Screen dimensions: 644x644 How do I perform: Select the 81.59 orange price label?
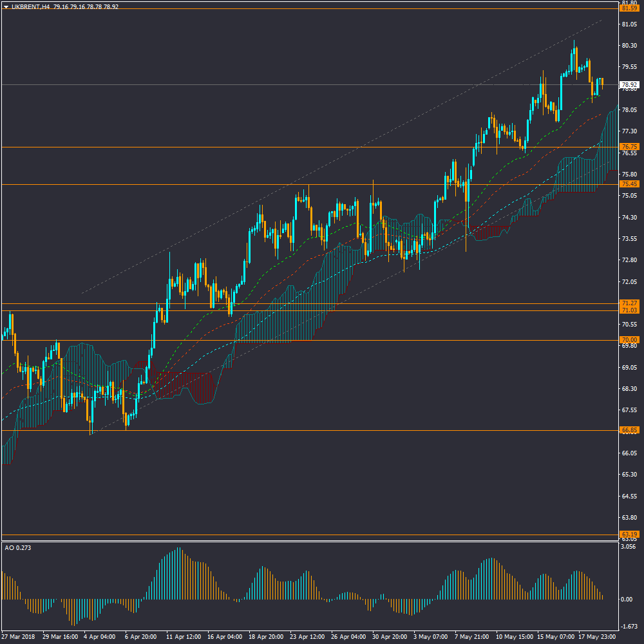pyautogui.click(x=629, y=8)
